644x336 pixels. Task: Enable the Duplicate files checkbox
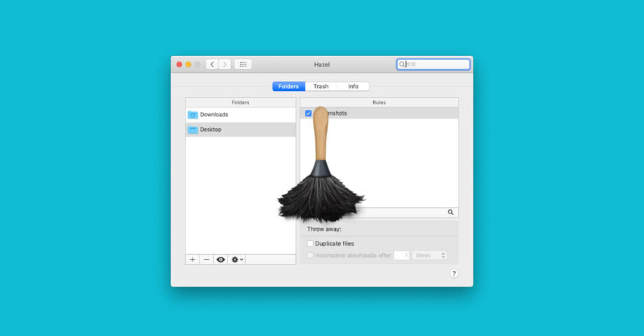[x=310, y=244]
